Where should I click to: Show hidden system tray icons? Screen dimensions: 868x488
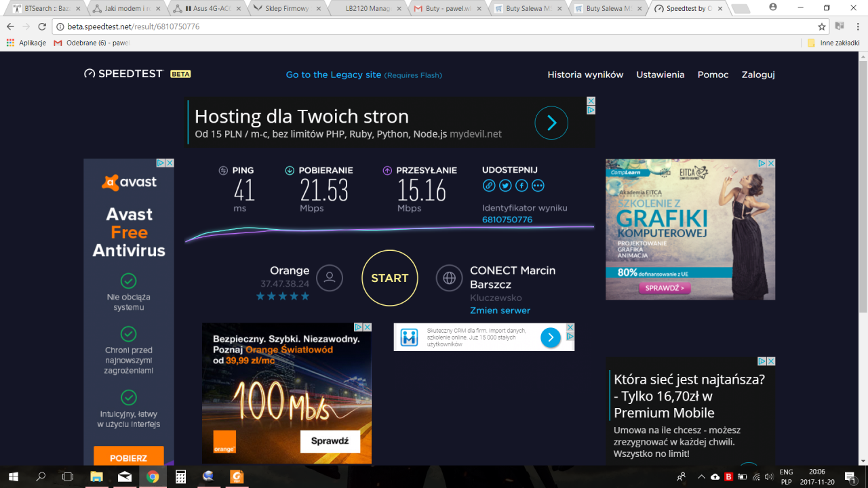coord(701,476)
